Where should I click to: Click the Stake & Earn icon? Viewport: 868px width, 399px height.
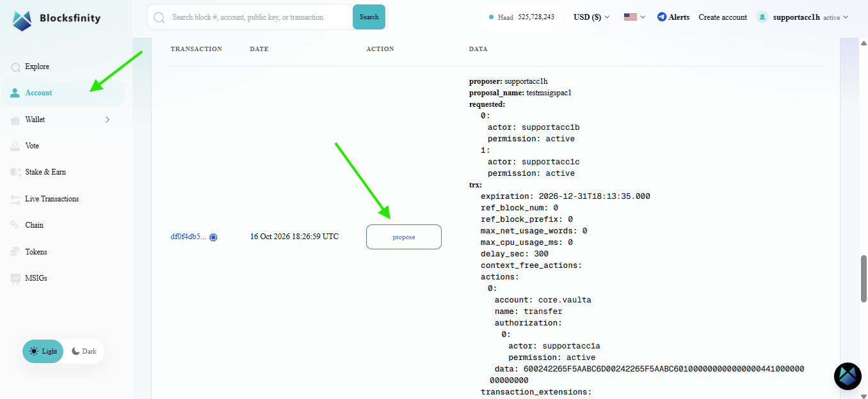click(x=15, y=173)
